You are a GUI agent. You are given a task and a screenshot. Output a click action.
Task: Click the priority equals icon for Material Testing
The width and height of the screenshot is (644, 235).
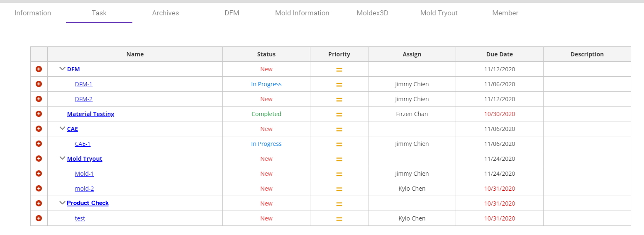pyautogui.click(x=339, y=114)
